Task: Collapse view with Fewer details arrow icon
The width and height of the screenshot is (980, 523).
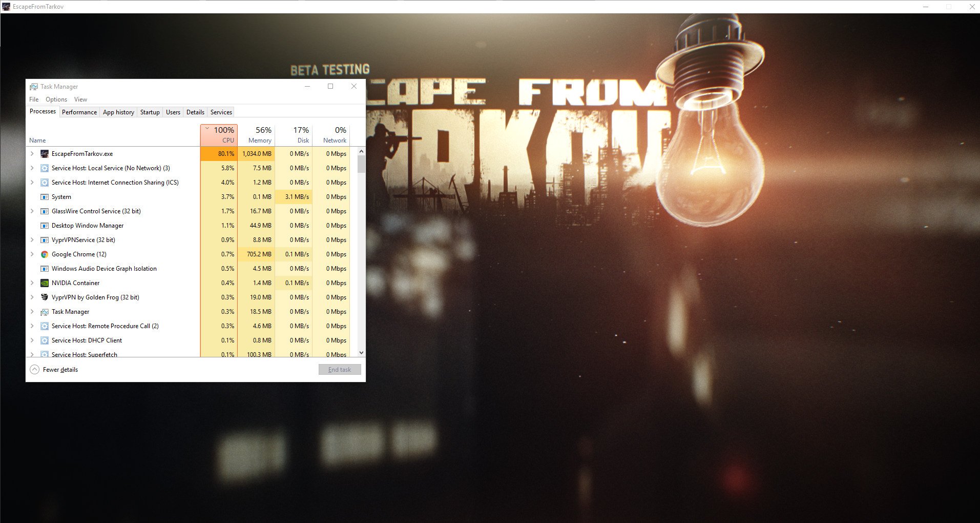Action: point(34,370)
